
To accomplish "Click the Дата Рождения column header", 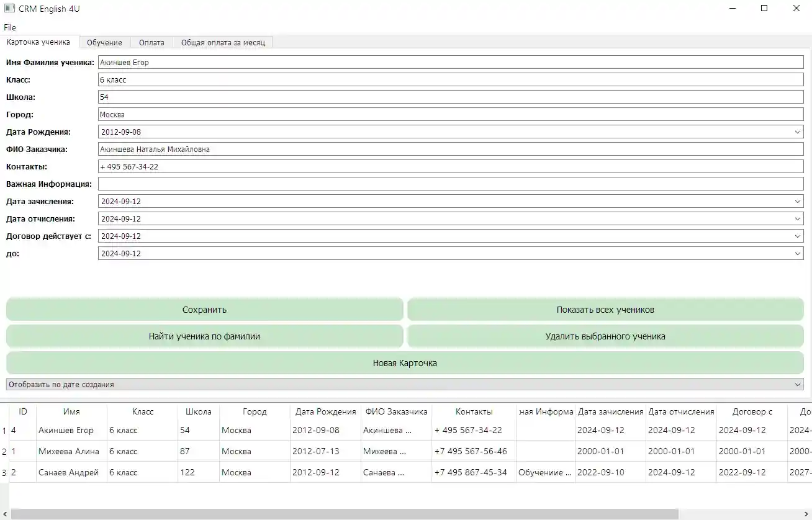I will 325,411.
